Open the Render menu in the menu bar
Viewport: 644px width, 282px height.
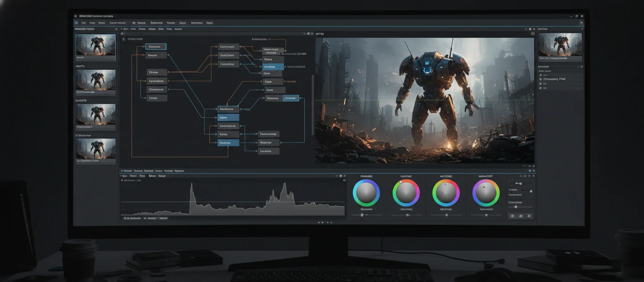coord(170,23)
